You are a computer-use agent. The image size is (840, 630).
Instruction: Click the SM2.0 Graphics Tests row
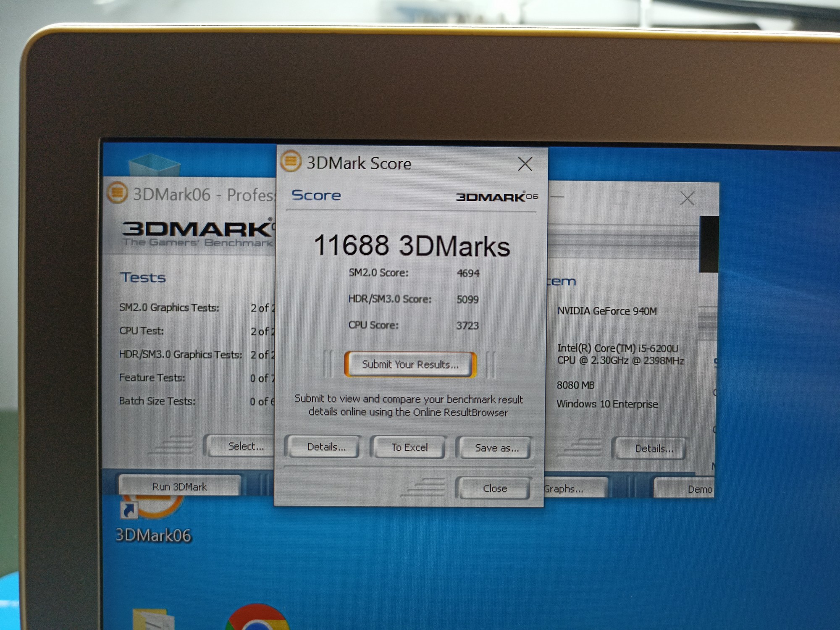point(197,307)
